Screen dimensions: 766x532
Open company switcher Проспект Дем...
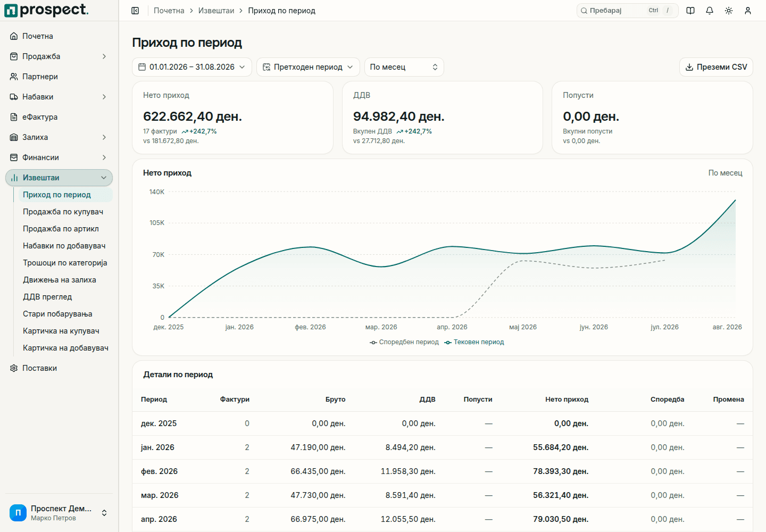(x=59, y=513)
